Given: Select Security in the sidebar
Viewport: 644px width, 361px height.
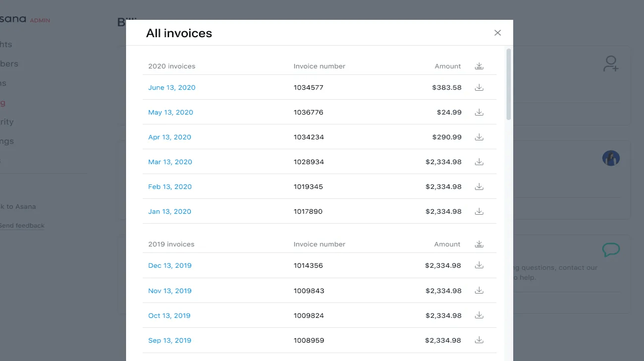Looking at the screenshot, I should (6, 121).
